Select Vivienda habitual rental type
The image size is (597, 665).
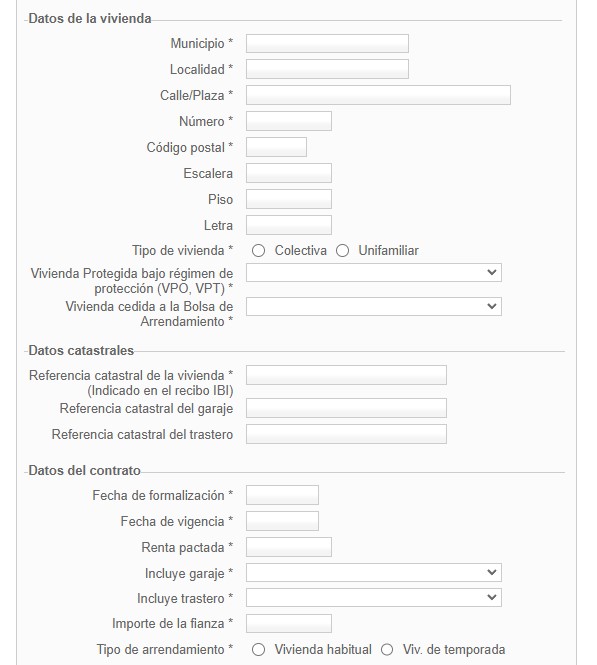coord(258,650)
